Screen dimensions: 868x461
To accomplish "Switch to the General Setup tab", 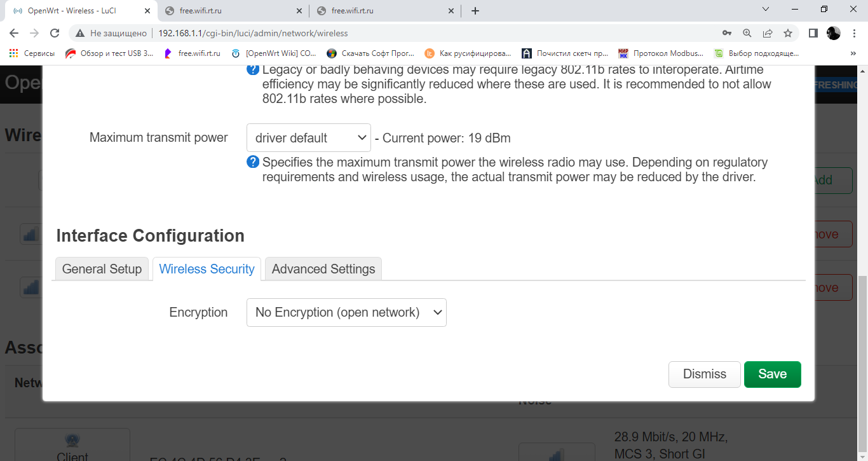I will [102, 269].
